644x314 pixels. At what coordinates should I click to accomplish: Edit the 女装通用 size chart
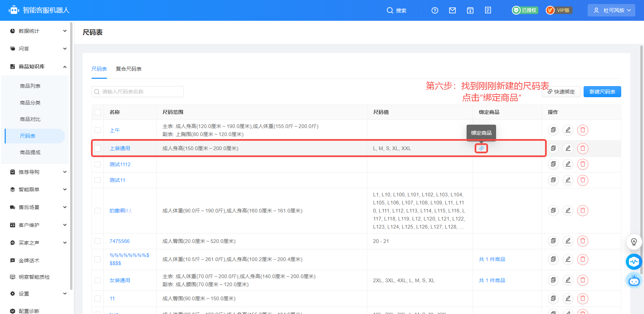(x=568, y=280)
